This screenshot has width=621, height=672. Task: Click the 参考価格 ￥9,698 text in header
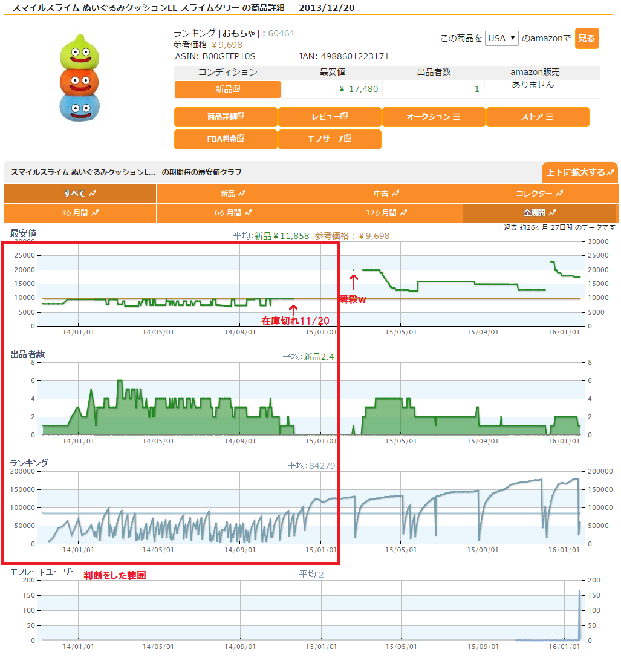point(208,45)
